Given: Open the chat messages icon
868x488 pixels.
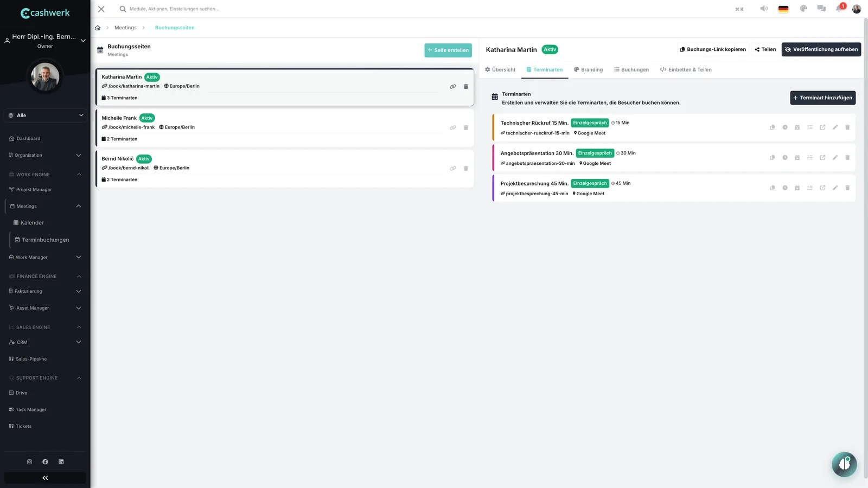Looking at the screenshot, I should point(821,9).
